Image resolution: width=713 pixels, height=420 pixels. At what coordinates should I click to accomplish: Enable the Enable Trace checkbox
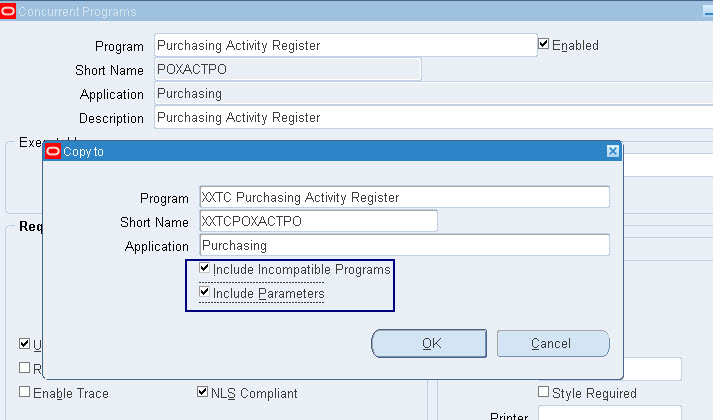tap(25, 393)
